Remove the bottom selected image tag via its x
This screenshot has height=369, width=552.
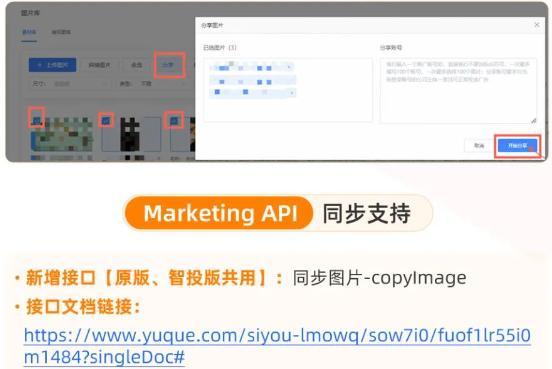click(291, 93)
